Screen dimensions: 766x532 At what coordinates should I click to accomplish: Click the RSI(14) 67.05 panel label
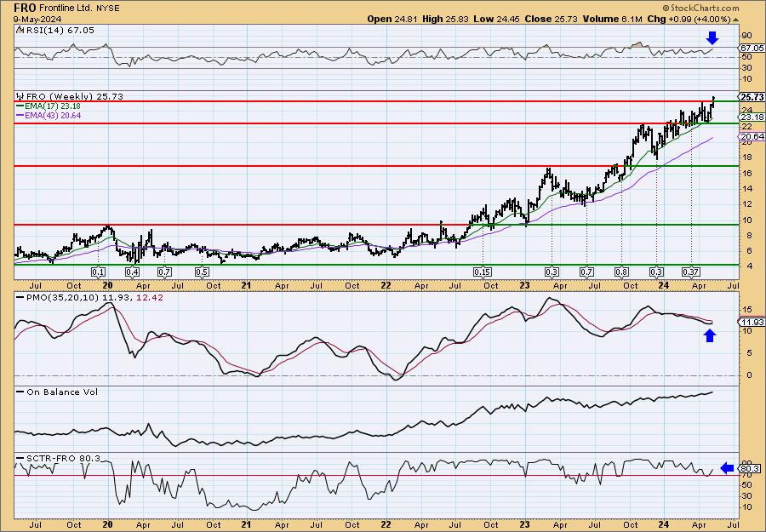(60, 31)
